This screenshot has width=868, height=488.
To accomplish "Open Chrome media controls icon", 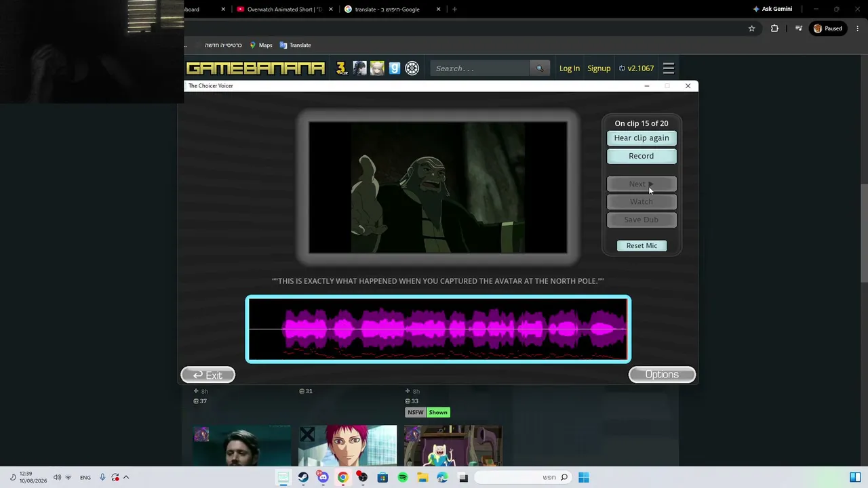I will 799,28.
